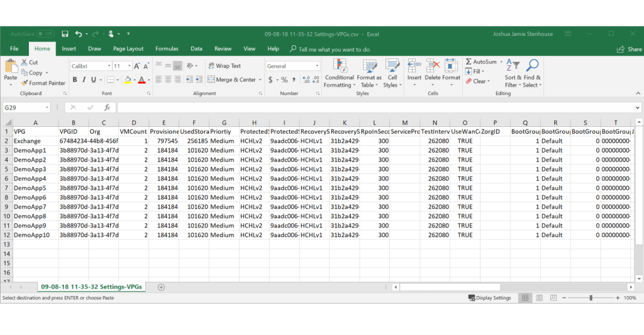Open the Formulas ribbon tab
This screenshot has height=335, width=644.
click(x=167, y=49)
